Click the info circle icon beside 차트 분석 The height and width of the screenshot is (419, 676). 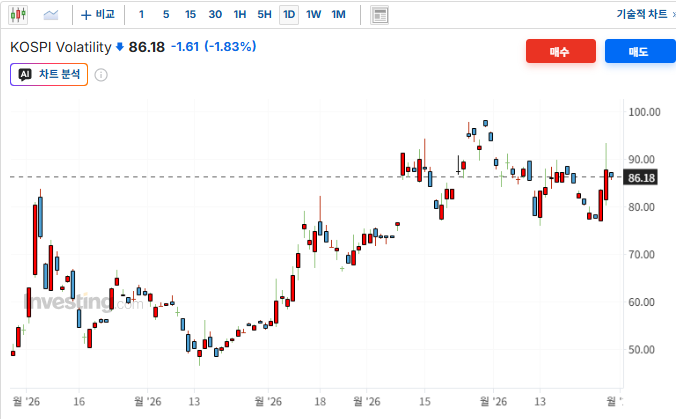pyautogui.click(x=101, y=75)
